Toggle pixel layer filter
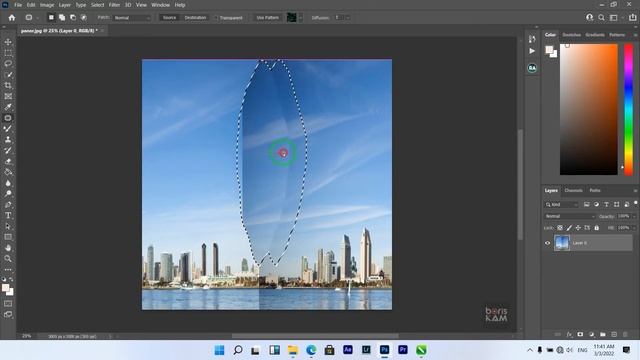The height and width of the screenshot is (360, 640). 587,204
